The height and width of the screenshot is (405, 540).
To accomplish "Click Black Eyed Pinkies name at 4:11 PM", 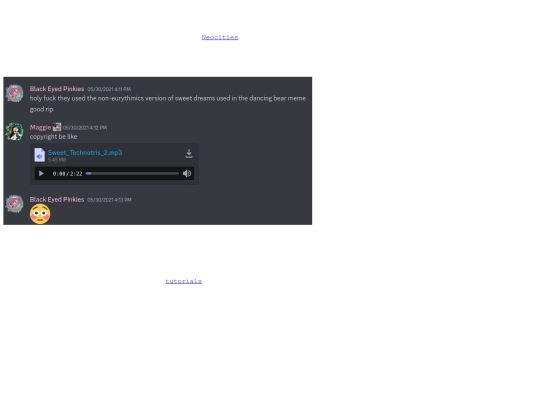I will click(x=57, y=89).
